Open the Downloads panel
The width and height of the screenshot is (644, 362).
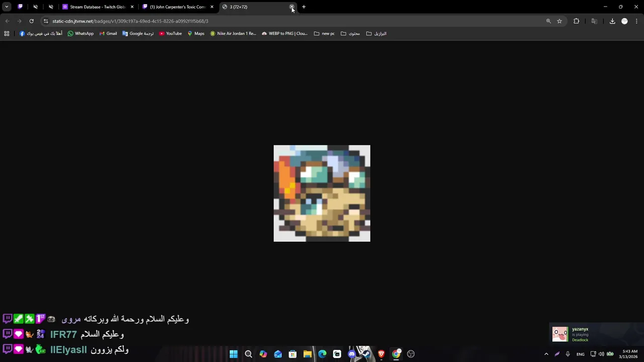[612, 21]
